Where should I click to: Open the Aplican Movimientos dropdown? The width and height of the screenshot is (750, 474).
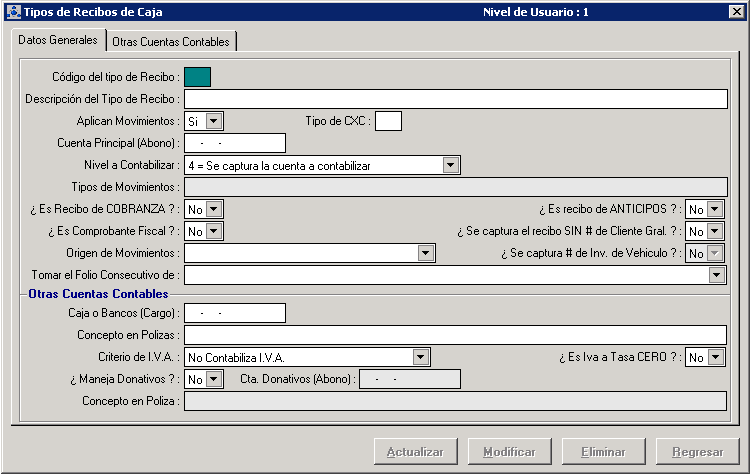tap(214, 121)
